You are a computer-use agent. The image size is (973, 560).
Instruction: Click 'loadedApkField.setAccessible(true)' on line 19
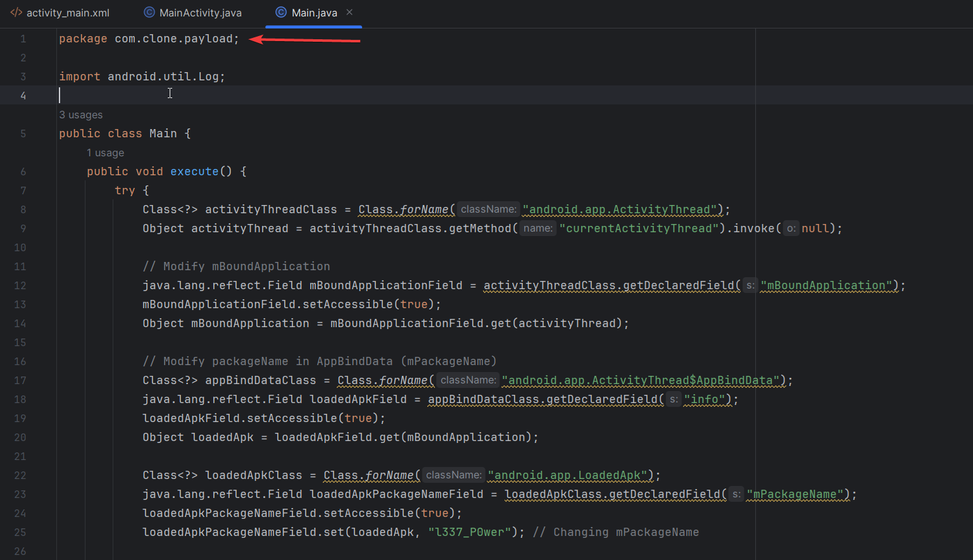point(260,418)
